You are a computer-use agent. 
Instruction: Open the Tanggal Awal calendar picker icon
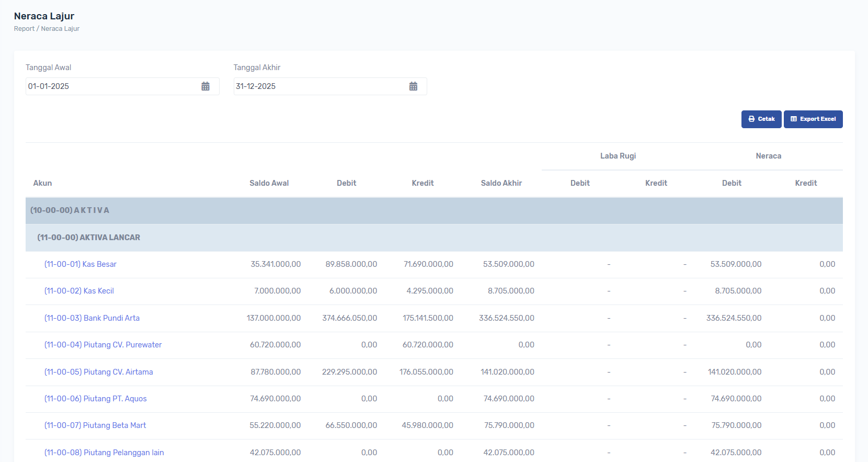coord(205,86)
